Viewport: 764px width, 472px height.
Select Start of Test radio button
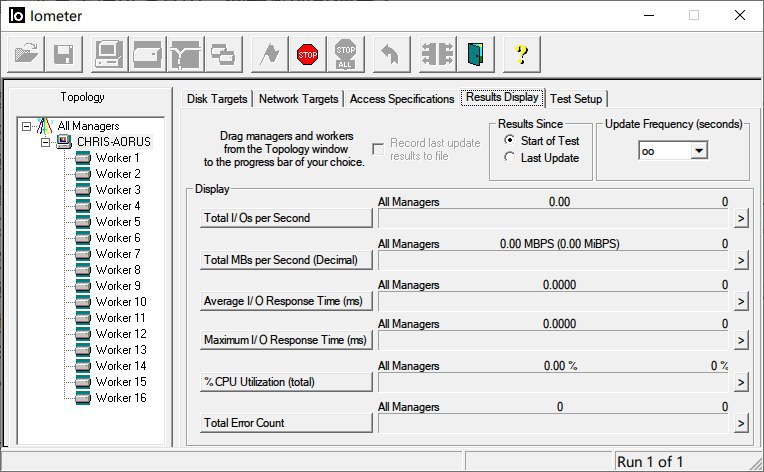pyautogui.click(x=509, y=140)
